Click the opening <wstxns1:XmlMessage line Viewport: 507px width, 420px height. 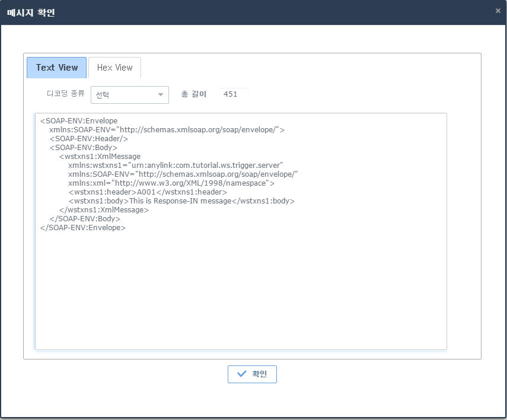pyautogui.click(x=100, y=157)
